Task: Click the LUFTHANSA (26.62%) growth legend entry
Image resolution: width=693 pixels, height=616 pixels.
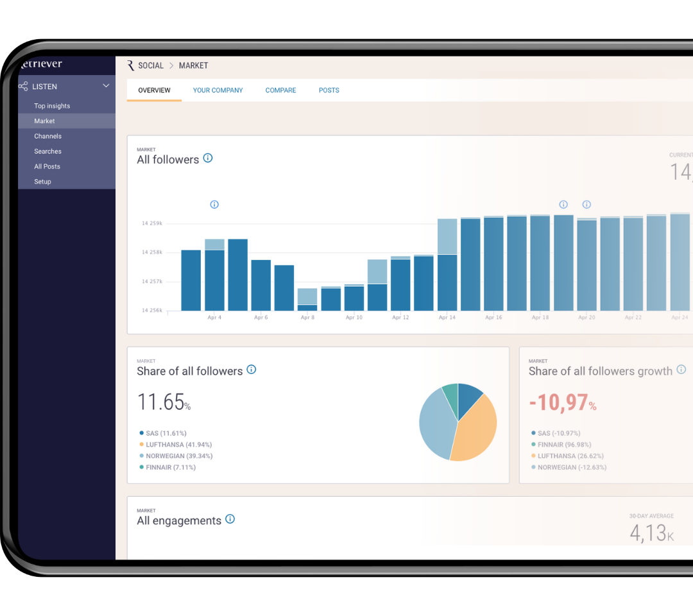Action: point(567,456)
